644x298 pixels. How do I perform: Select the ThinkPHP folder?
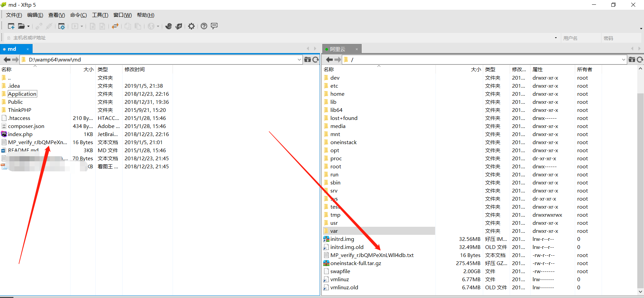(19, 110)
